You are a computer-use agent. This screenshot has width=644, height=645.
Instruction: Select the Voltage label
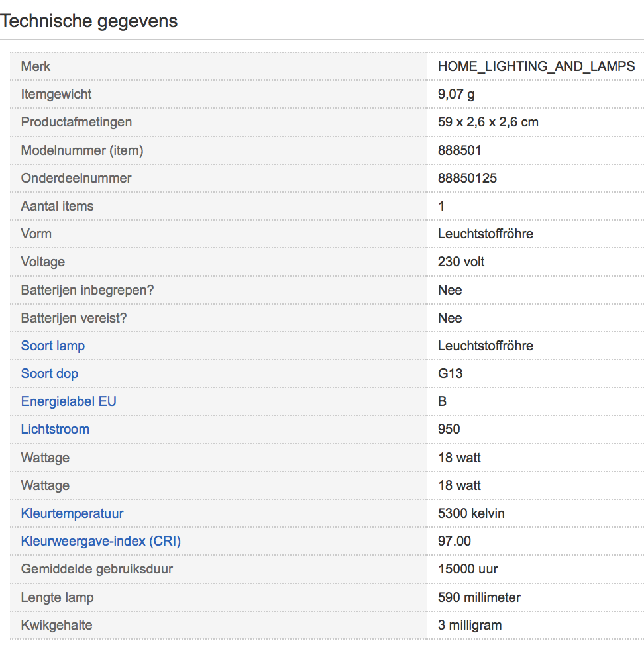pos(43,262)
